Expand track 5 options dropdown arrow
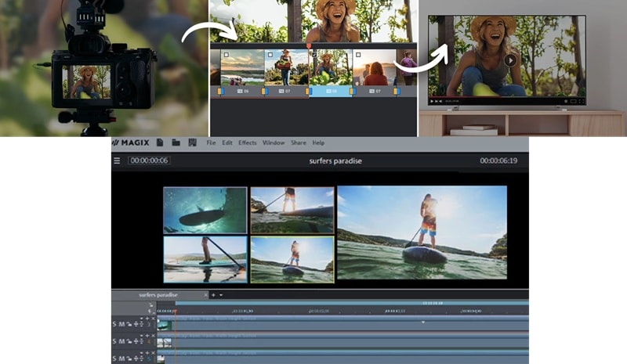The width and height of the screenshot is (627, 364). pos(142,353)
